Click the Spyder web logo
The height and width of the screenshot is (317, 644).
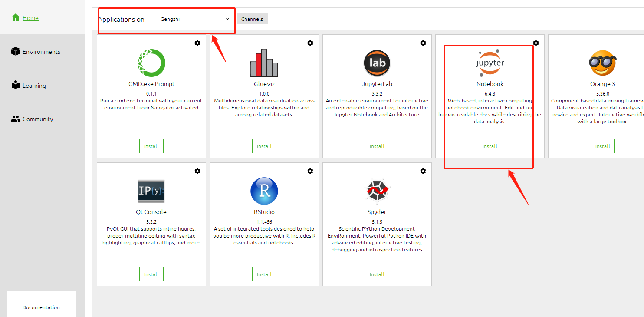(377, 191)
